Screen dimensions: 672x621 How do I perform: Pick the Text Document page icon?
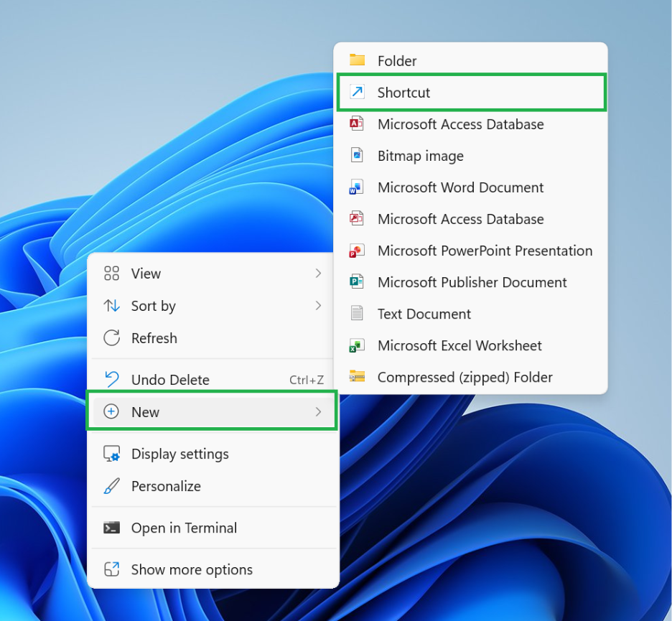pyautogui.click(x=357, y=313)
